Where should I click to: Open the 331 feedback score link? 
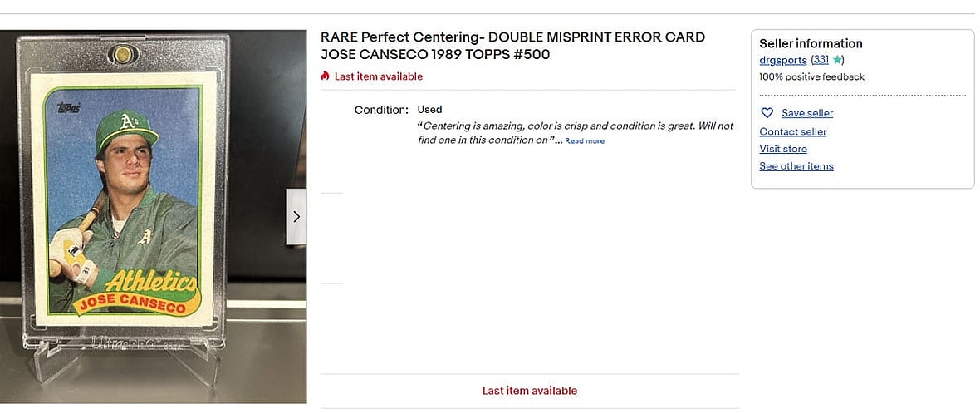(x=821, y=60)
